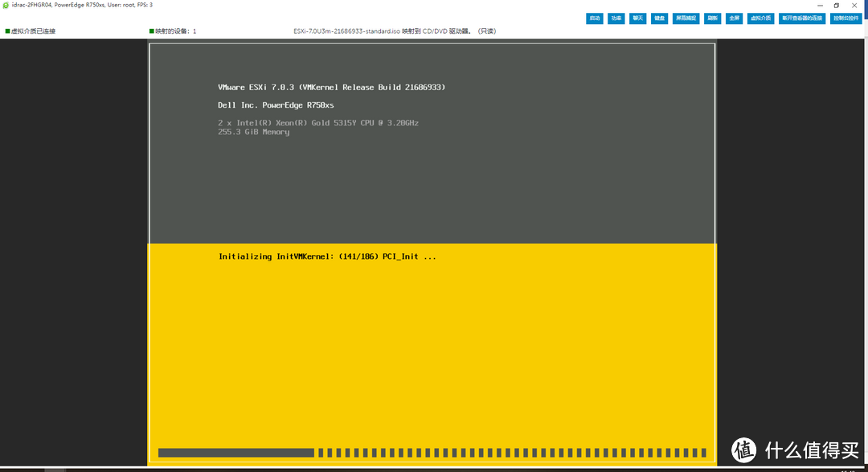
Task: Click the Initializing InitVMKernel status line
Action: tap(327, 257)
